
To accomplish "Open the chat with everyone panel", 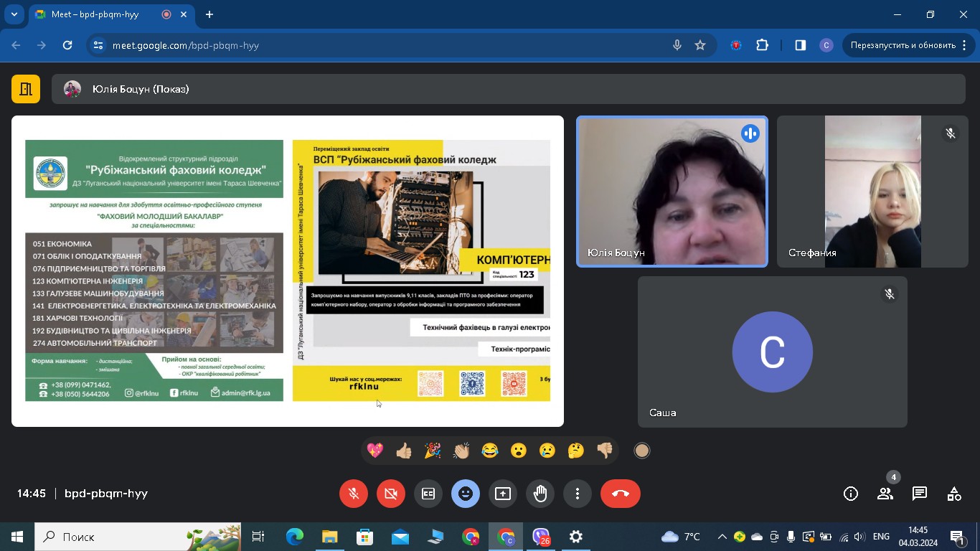I will pos(919,494).
